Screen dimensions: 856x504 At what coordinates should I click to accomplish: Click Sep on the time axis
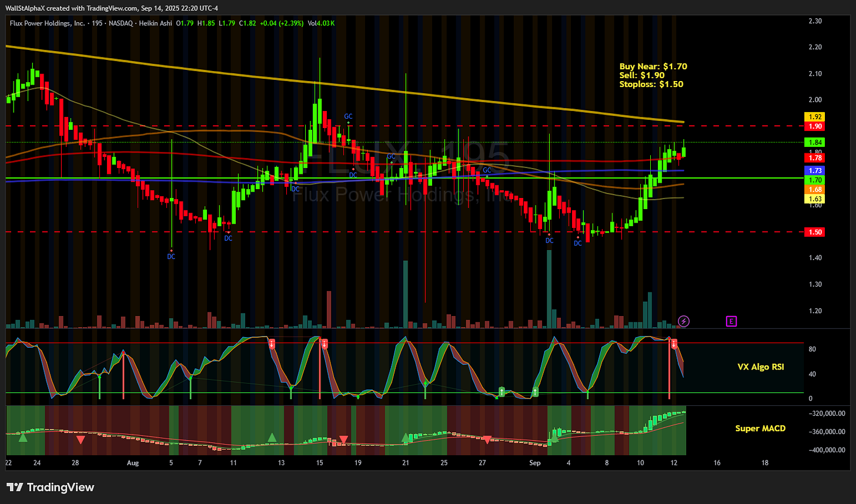tap(534, 463)
